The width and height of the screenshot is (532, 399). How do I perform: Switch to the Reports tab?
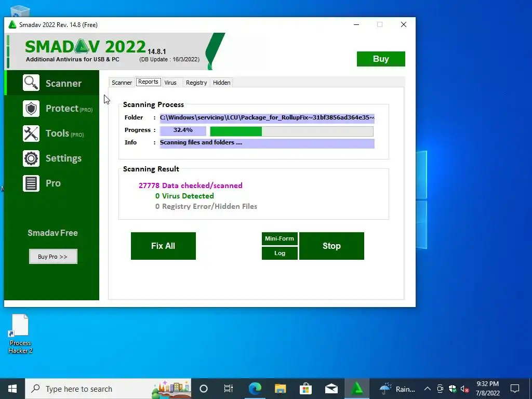[148, 82]
